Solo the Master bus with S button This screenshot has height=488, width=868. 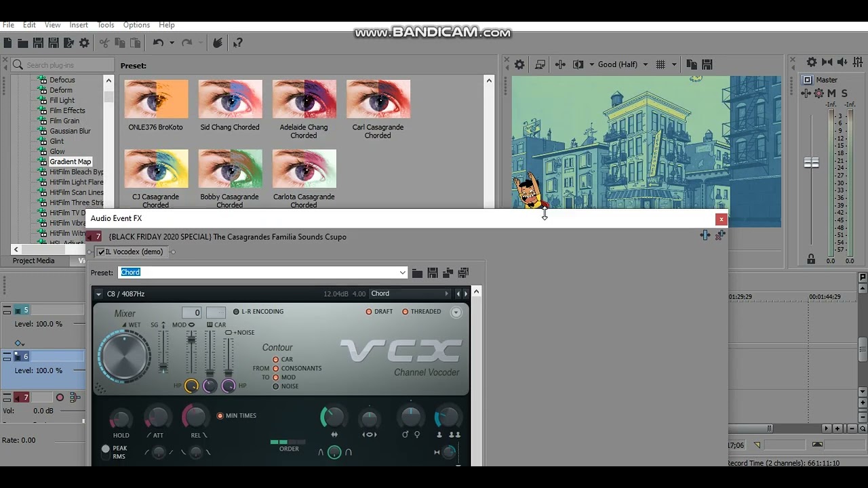click(844, 94)
